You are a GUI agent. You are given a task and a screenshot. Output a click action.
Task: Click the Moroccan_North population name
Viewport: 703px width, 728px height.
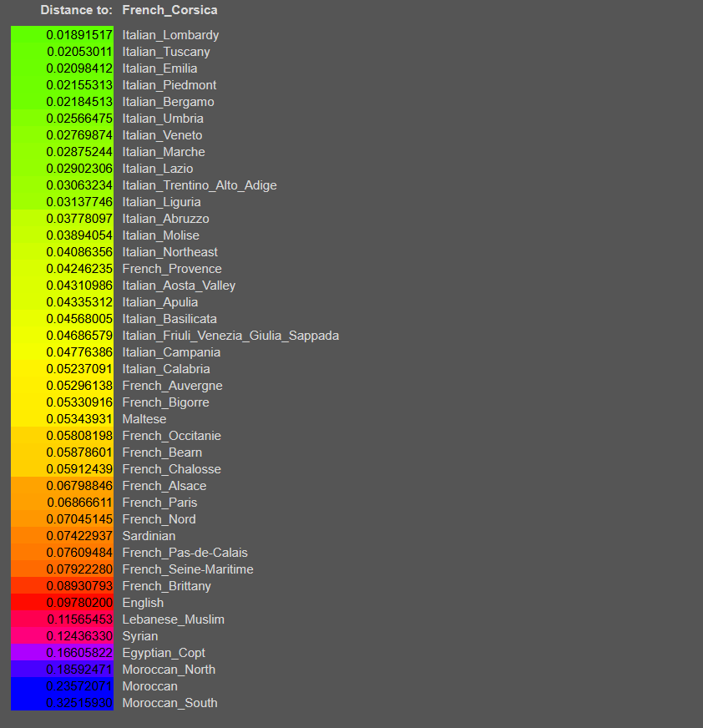click(169, 670)
